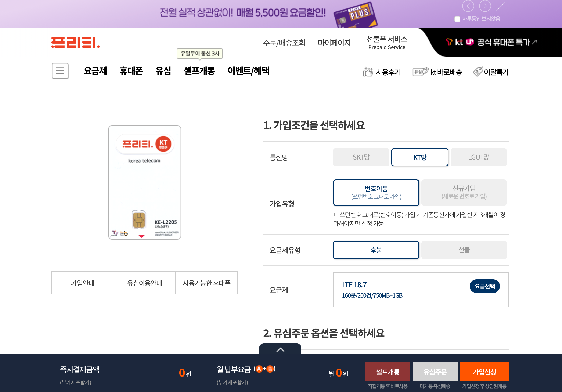Go to 주문/배송조회
Screen dimensions: 562x392
284,43
